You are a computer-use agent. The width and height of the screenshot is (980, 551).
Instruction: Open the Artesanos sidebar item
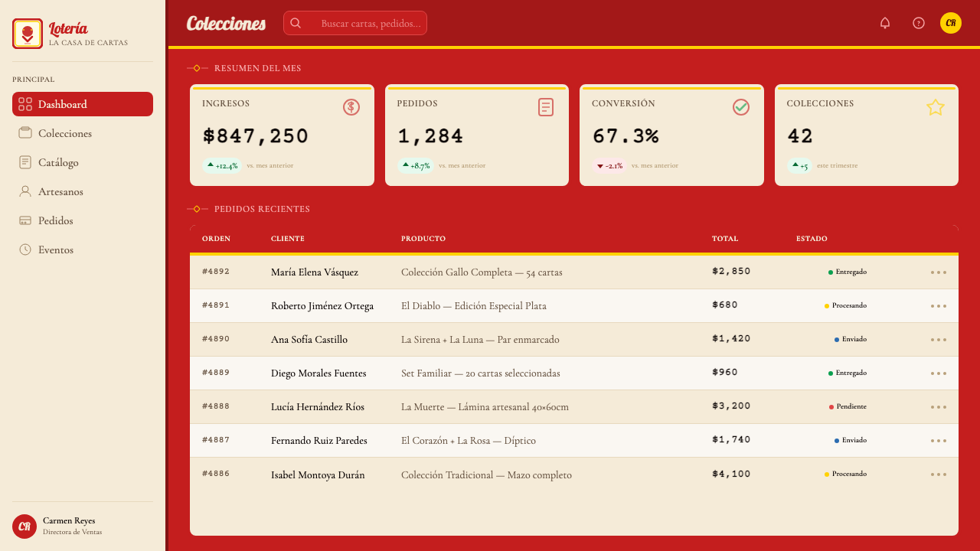click(x=83, y=191)
